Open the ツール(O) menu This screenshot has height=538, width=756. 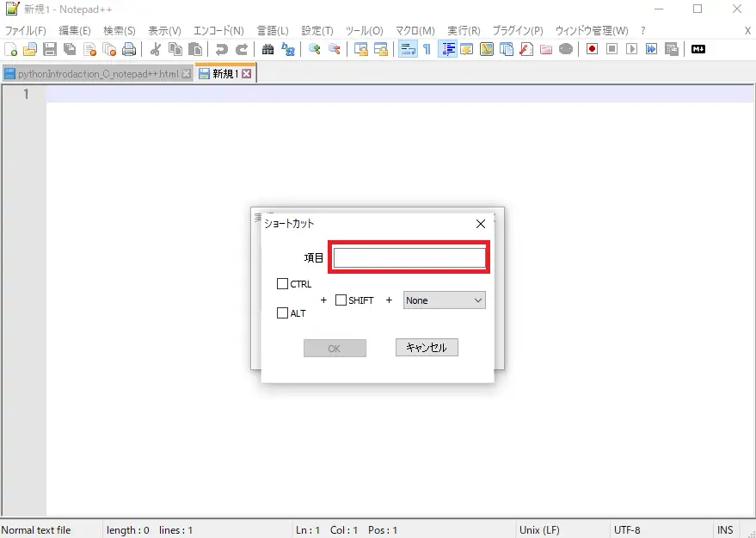coord(365,31)
